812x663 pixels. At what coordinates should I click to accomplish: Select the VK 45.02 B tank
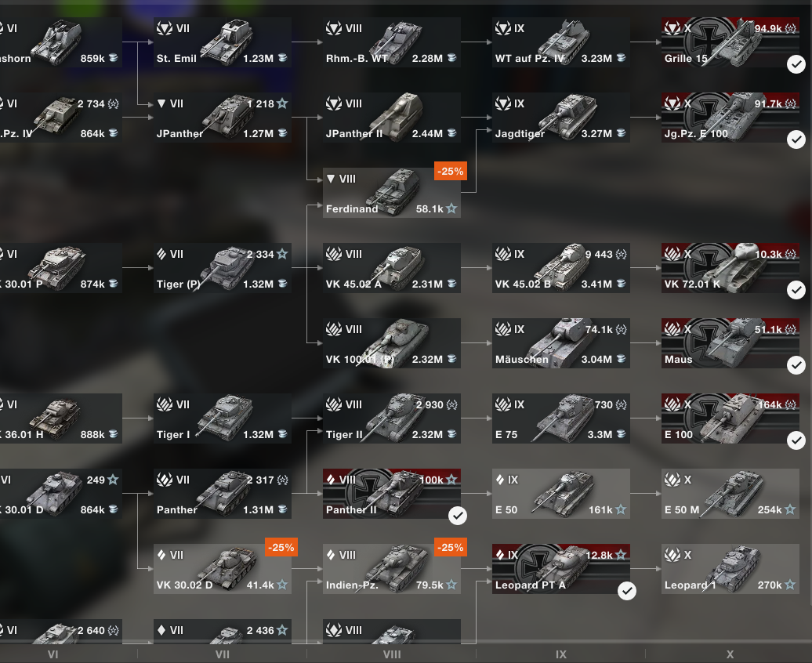pos(561,268)
